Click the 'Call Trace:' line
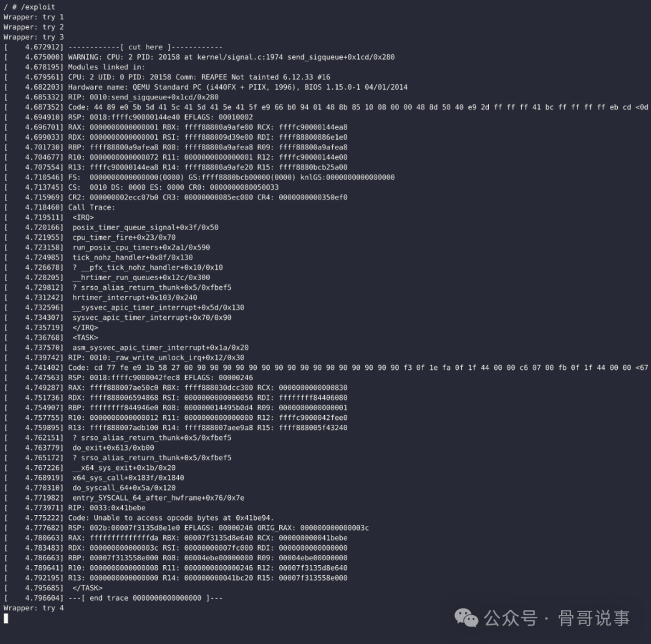The width and height of the screenshot is (651, 644). (59, 207)
